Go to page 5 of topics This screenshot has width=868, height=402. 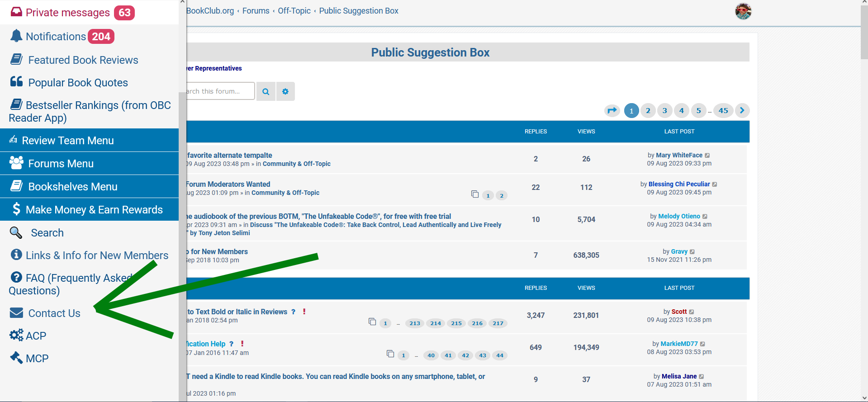click(699, 110)
